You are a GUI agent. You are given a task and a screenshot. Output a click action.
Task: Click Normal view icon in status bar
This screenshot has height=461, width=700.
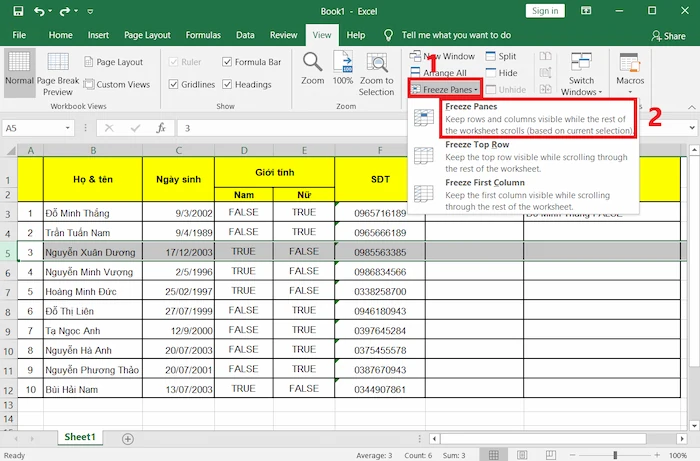click(493, 455)
